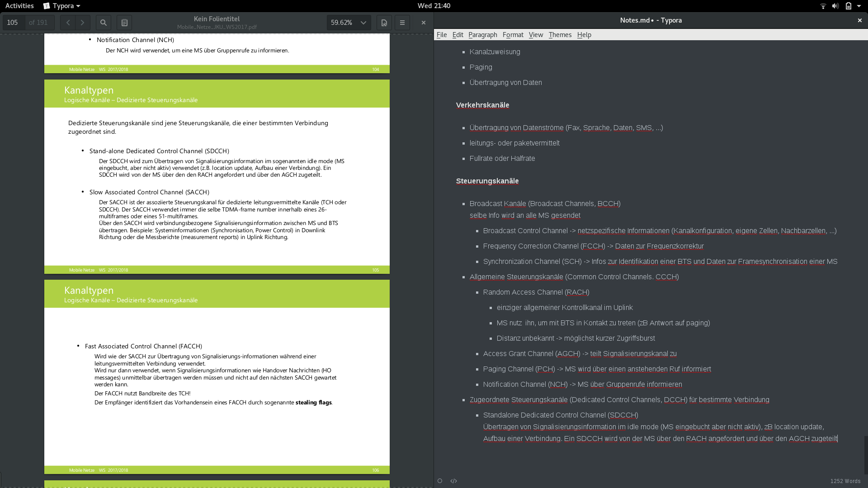Click the Typora editor vertical scrollbar
Screen dimensions: 868x488
[865, 454]
